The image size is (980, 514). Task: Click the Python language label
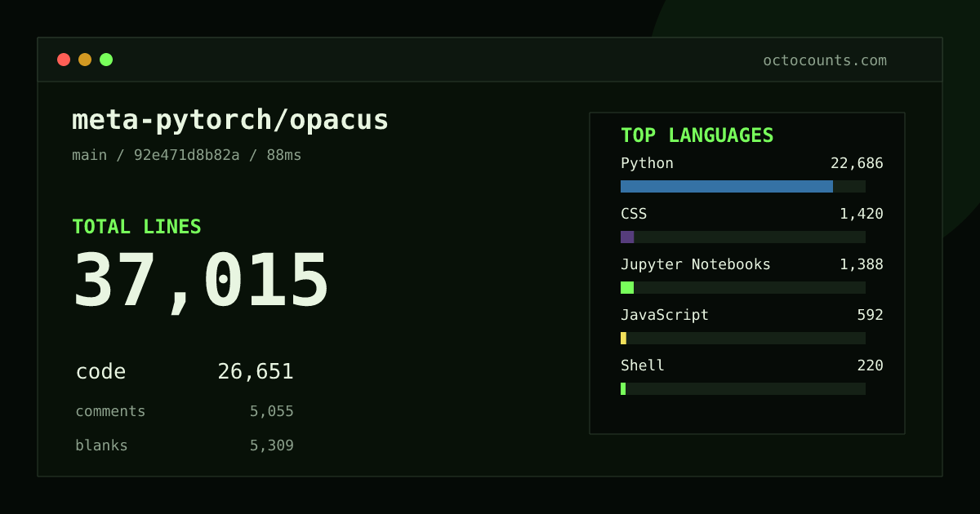[x=647, y=163]
